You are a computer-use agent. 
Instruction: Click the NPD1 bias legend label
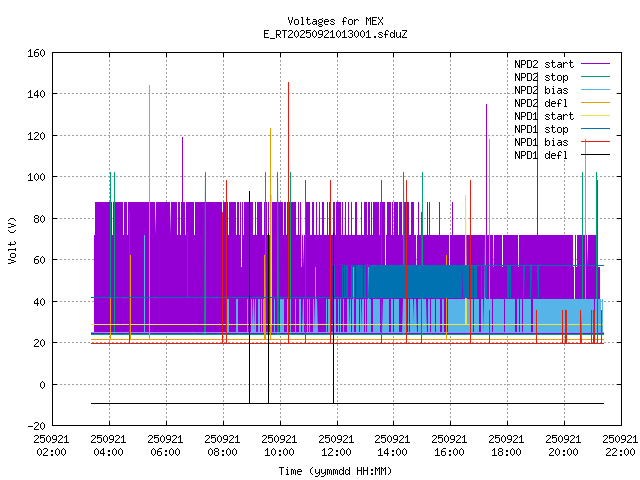coord(541,142)
